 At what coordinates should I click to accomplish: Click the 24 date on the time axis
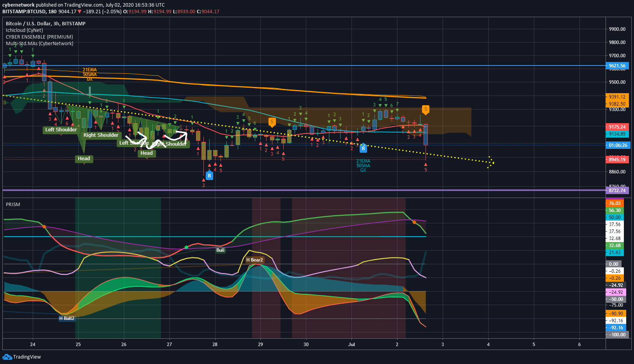[x=33, y=345]
